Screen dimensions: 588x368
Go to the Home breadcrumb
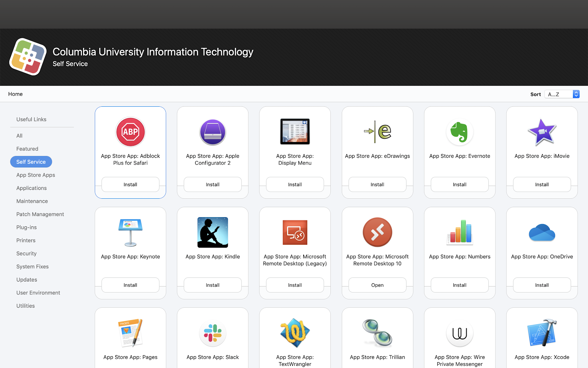point(15,94)
